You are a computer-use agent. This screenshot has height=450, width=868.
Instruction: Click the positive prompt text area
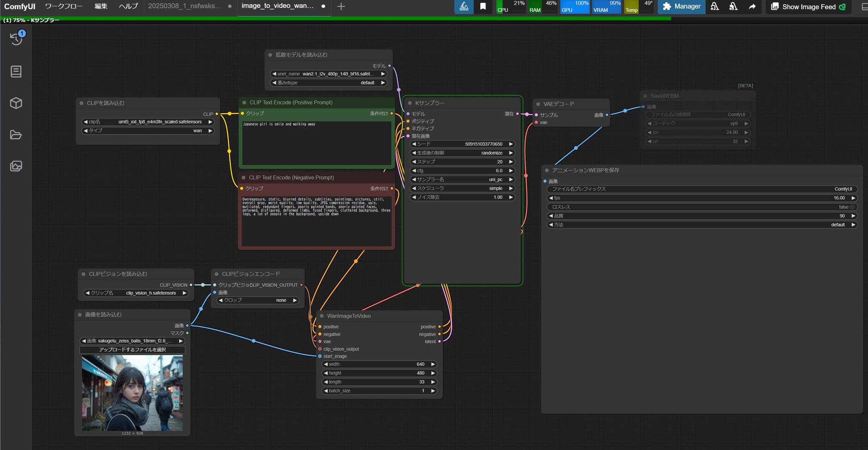click(x=316, y=144)
